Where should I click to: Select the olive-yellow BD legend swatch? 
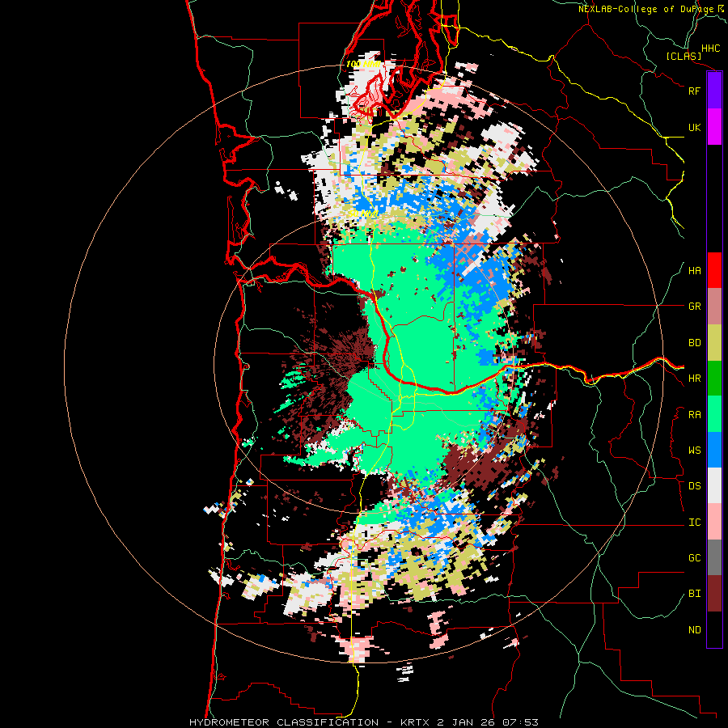click(714, 343)
